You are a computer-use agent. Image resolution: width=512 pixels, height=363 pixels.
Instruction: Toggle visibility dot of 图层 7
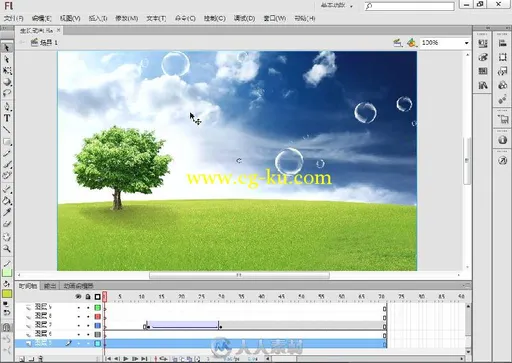click(79, 325)
